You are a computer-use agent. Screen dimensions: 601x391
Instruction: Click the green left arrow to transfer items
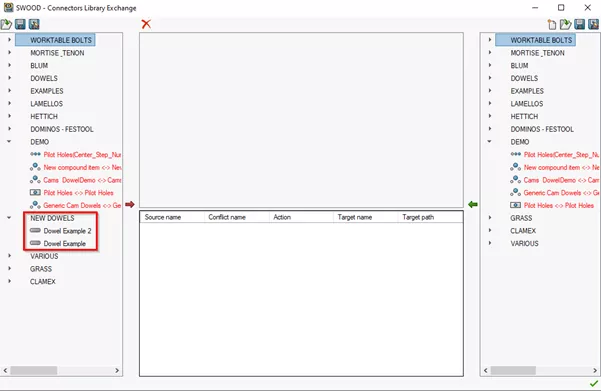pos(473,205)
